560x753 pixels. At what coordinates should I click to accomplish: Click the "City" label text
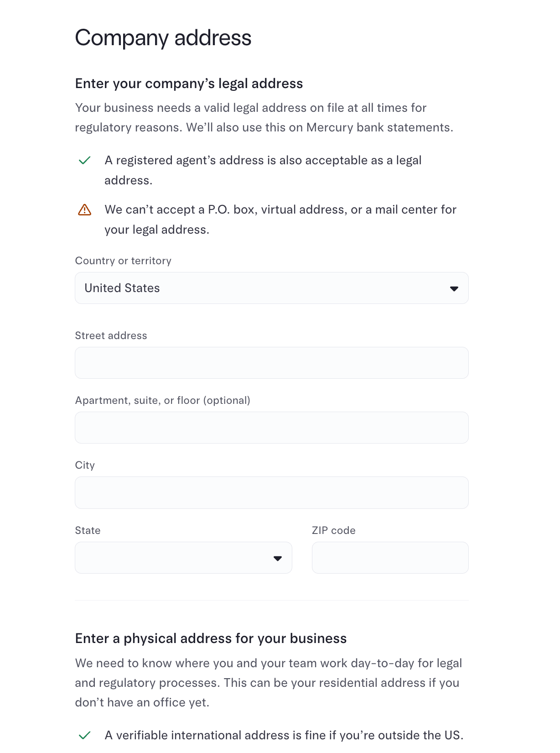pyautogui.click(x=85, y=465)
